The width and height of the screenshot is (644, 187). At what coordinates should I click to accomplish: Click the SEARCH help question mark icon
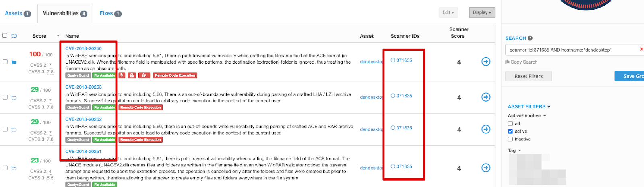tap(530, 38)
